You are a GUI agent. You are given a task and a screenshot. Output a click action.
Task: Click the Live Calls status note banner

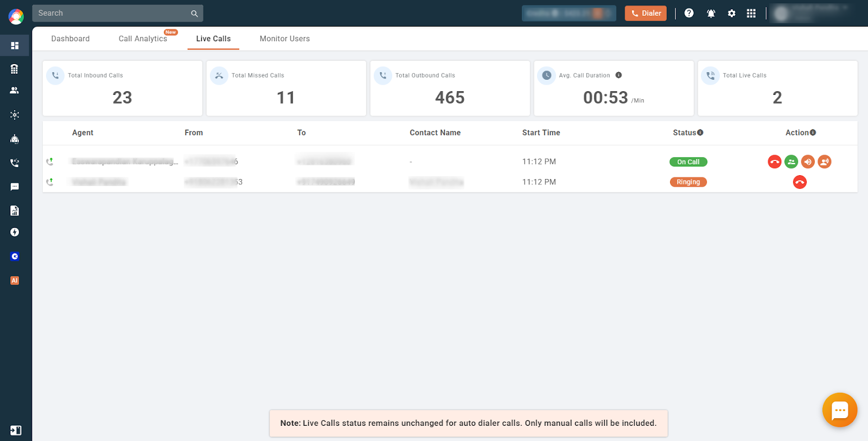coord(469,423)
